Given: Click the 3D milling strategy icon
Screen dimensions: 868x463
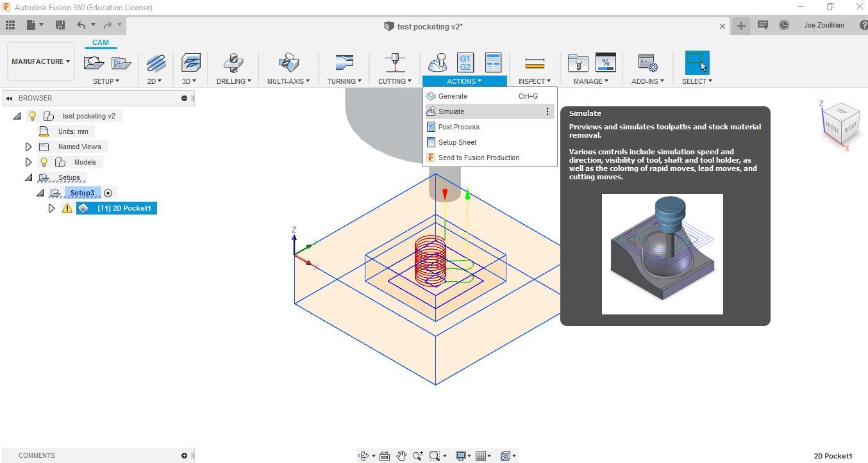Looking at the screenshot, I should [190, 63].
